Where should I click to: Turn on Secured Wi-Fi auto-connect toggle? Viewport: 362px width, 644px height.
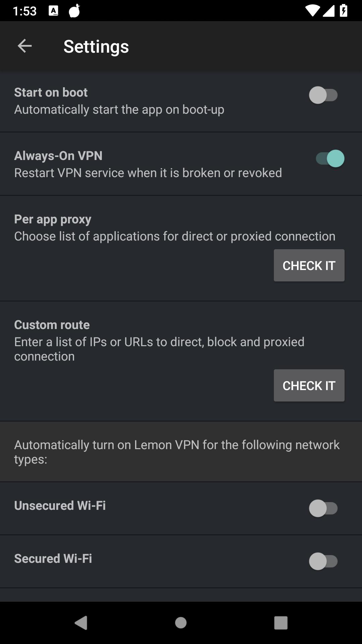click(x=323, y=561)
